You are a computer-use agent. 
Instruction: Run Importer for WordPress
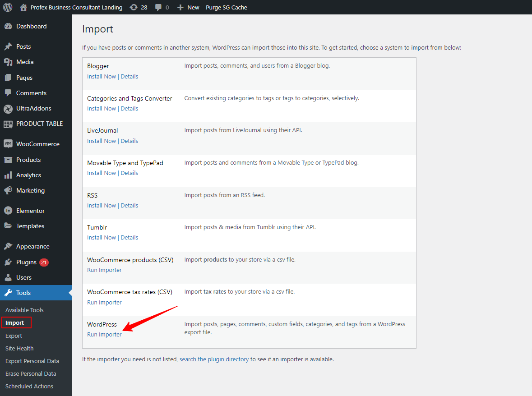[104, 334]
